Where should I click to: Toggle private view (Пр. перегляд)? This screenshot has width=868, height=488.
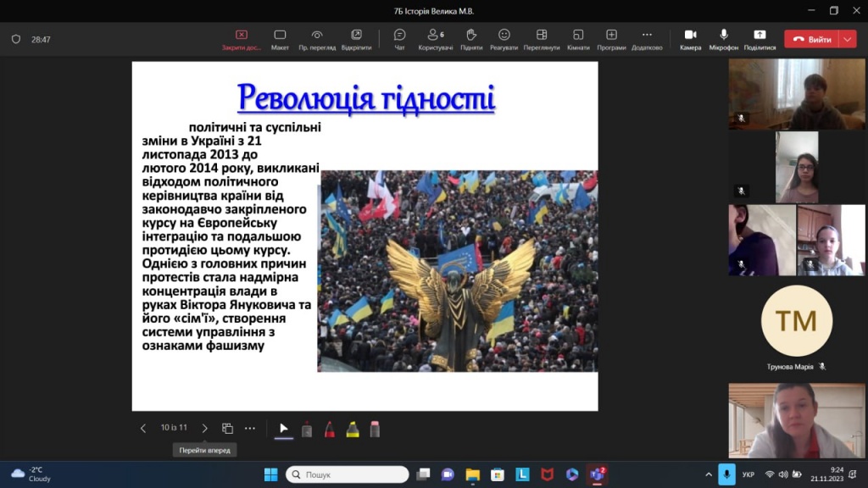[317, 39]
